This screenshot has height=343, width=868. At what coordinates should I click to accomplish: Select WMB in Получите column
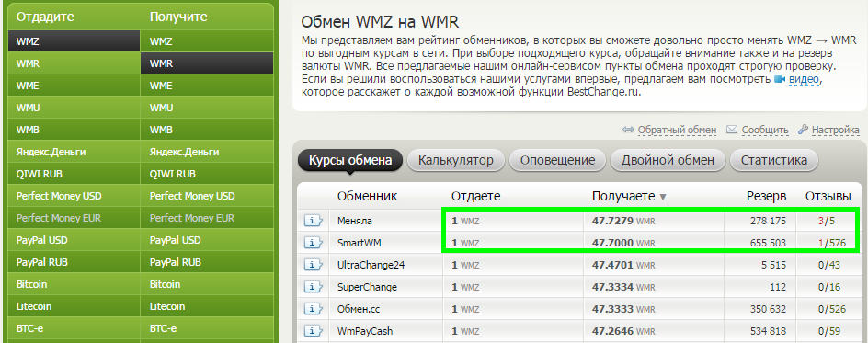(207, 130)
